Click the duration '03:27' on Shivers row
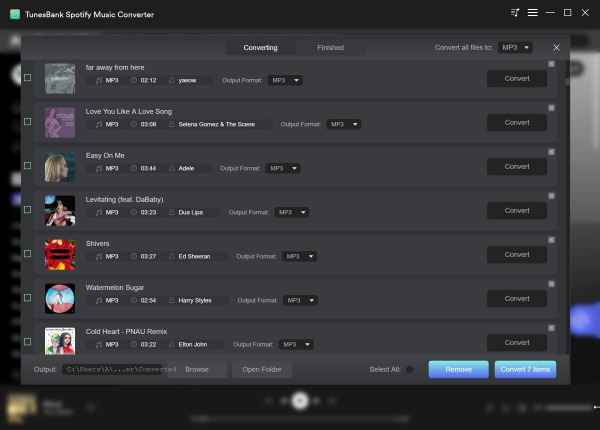 (148, 256)
